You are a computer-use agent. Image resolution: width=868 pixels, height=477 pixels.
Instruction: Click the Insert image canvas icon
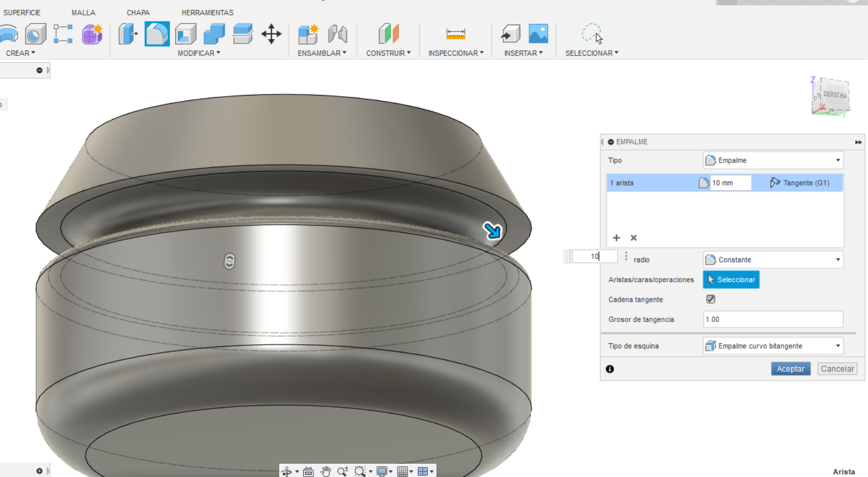(538, 34)
